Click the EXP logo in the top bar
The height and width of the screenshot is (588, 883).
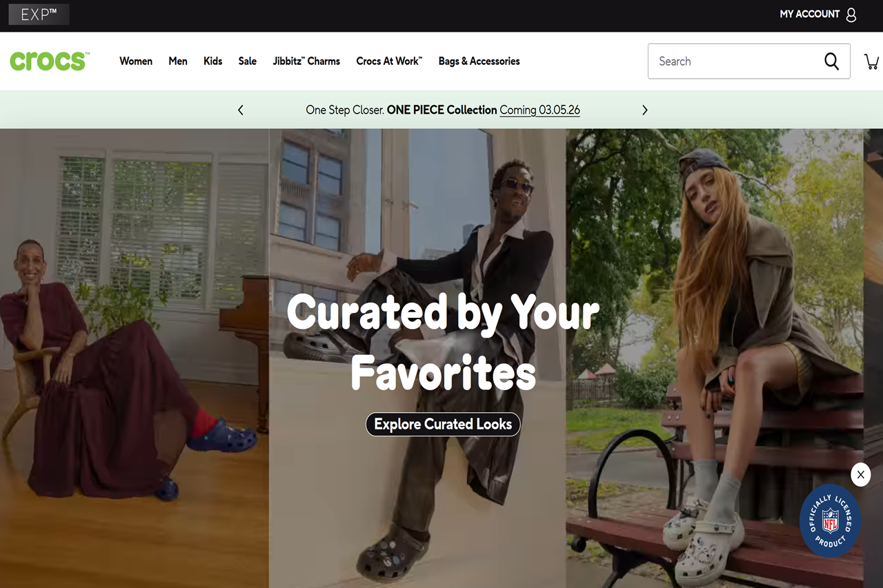39,14
